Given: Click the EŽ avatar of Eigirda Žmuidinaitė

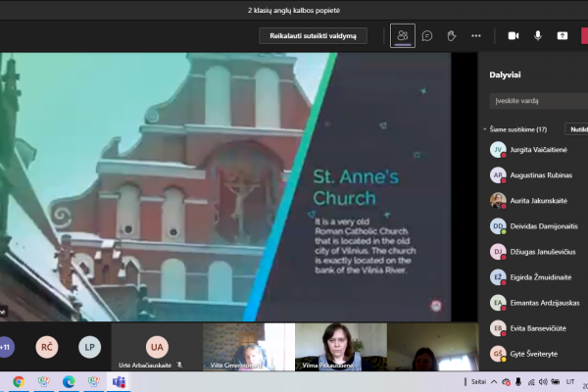Looking at the screenshot, I should pos(498,277).
